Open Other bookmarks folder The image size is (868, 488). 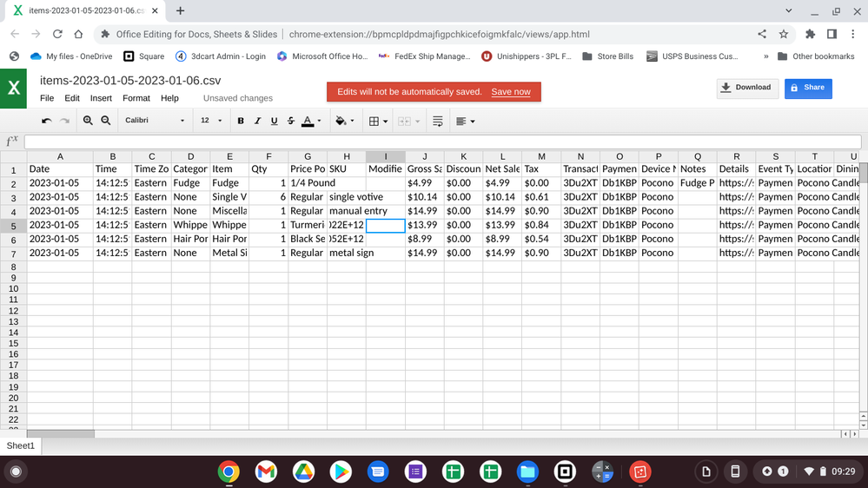point(815,56)
